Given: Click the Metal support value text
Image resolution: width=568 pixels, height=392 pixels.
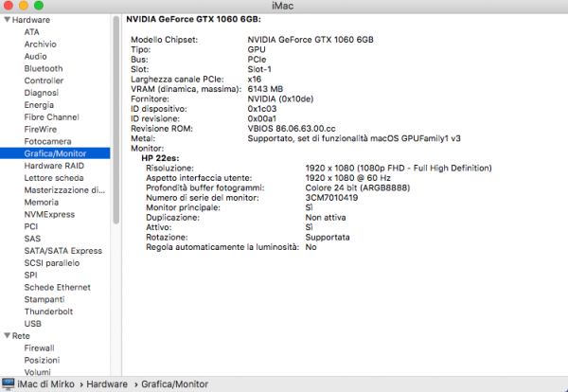Looking at the screenshot, I should (x=354, y=138).
